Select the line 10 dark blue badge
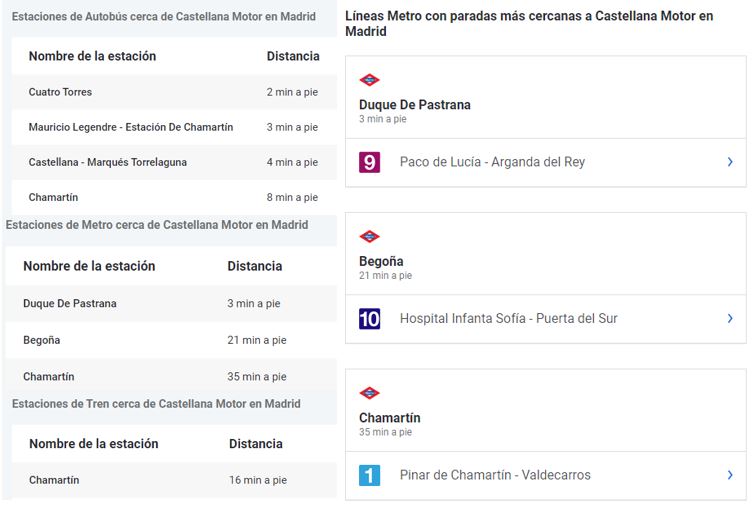This screenshot has height=508, width=754. pos(370,319)
